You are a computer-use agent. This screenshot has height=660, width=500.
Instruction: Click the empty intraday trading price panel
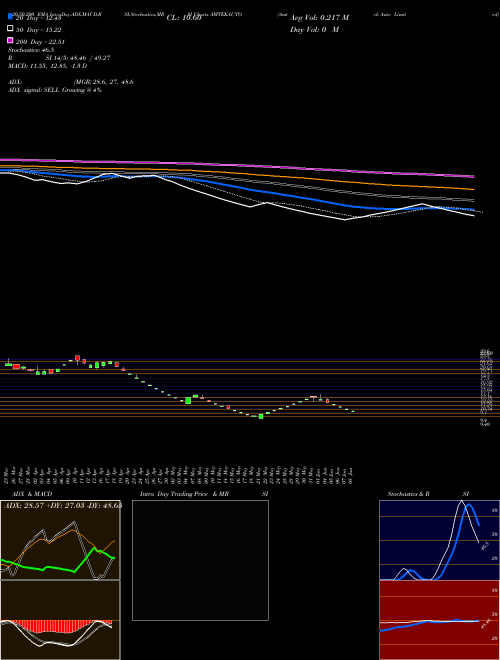point(200,560)
